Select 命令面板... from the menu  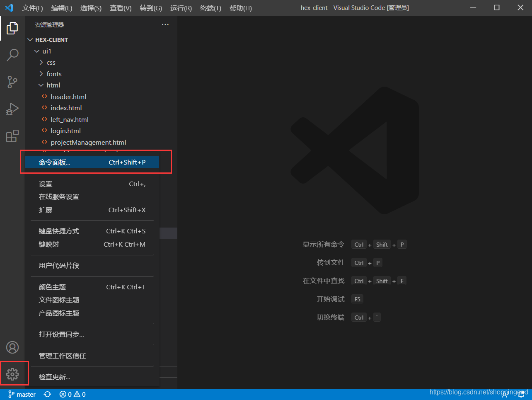tap(92, 162)
